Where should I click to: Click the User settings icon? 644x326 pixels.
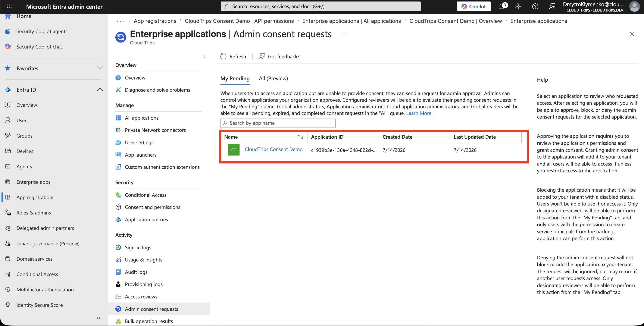click(118, 142)
